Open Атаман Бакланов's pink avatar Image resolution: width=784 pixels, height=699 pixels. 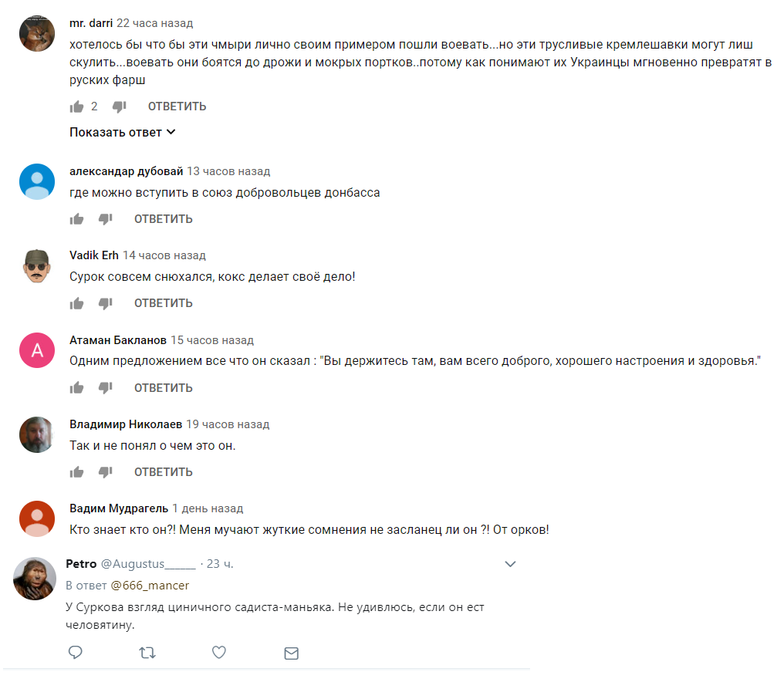(37, 350)
